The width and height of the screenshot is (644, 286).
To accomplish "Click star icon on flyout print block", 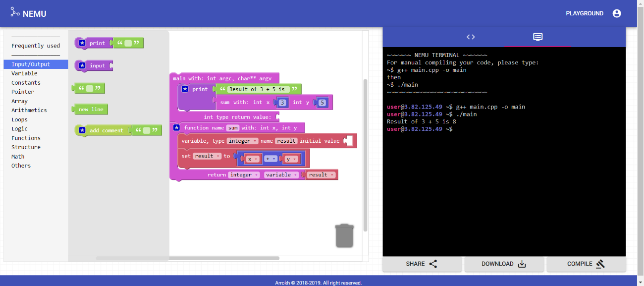I will coord(82,43).
